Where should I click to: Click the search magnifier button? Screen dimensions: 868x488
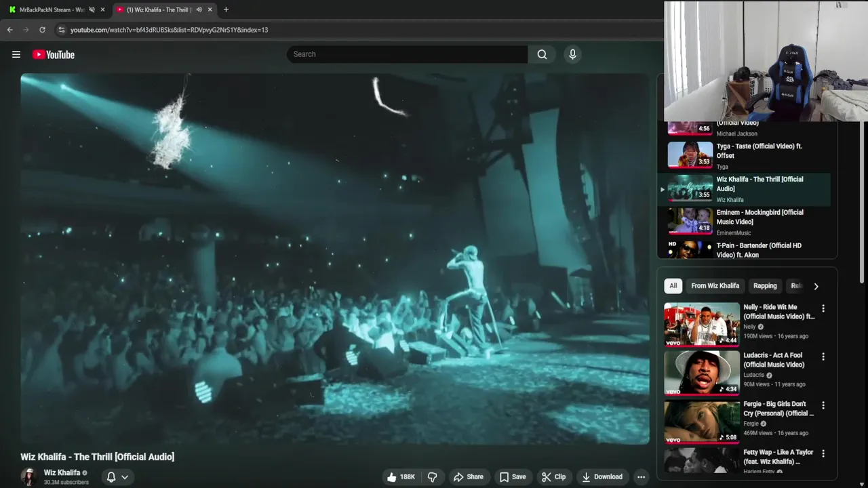[542, 54]
